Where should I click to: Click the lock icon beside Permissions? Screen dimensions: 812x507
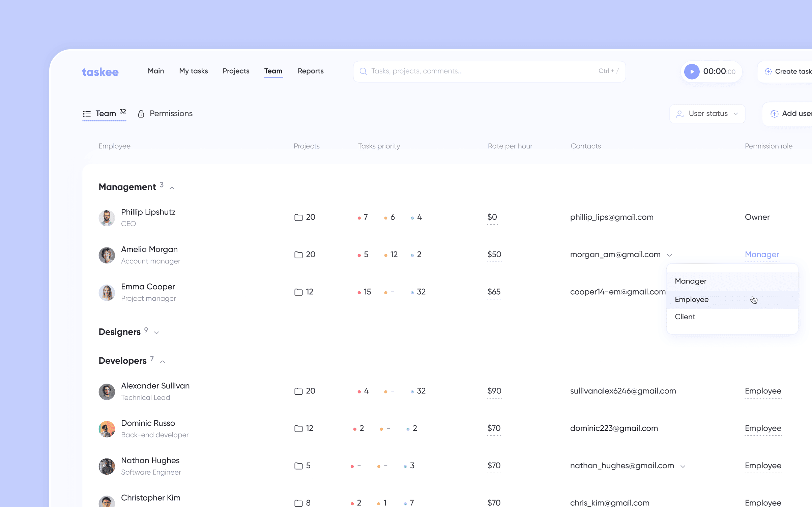tap(141, 114)
